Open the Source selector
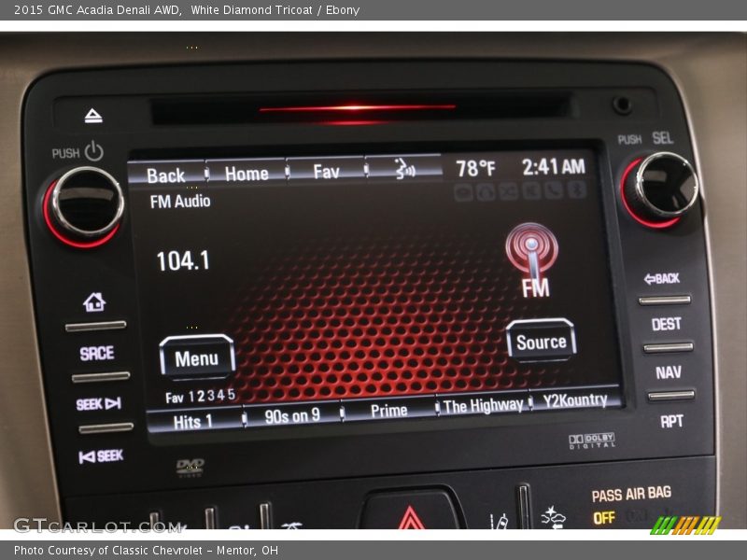 (541, 343)
